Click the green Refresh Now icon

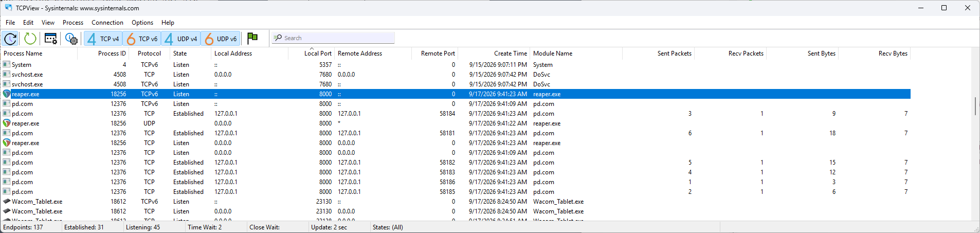[x=30, y=39]
